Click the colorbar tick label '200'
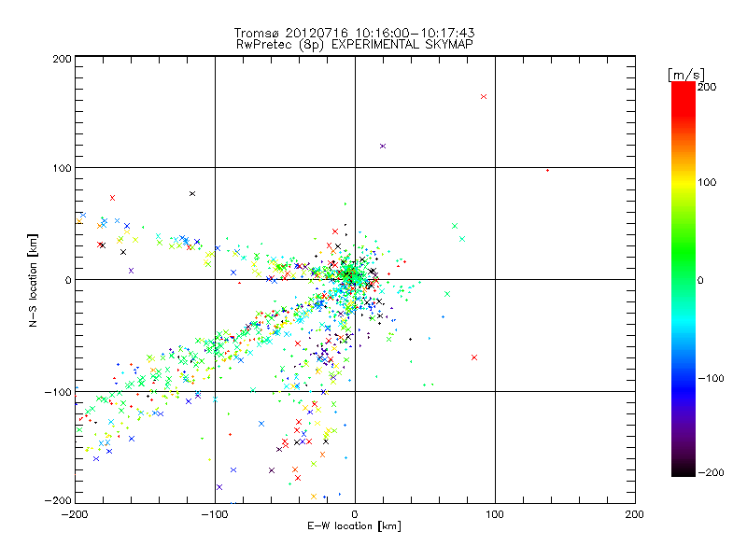747x560 pixels. coord(707,87)
